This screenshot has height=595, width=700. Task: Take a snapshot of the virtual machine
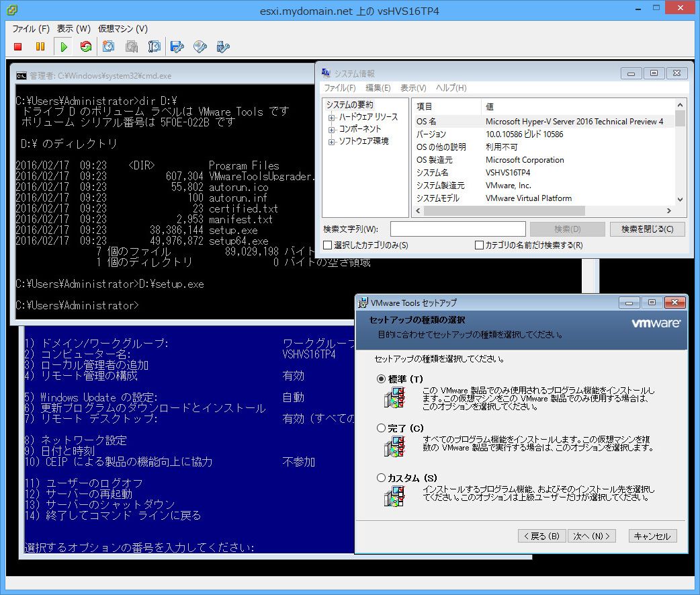pos(108,47)
